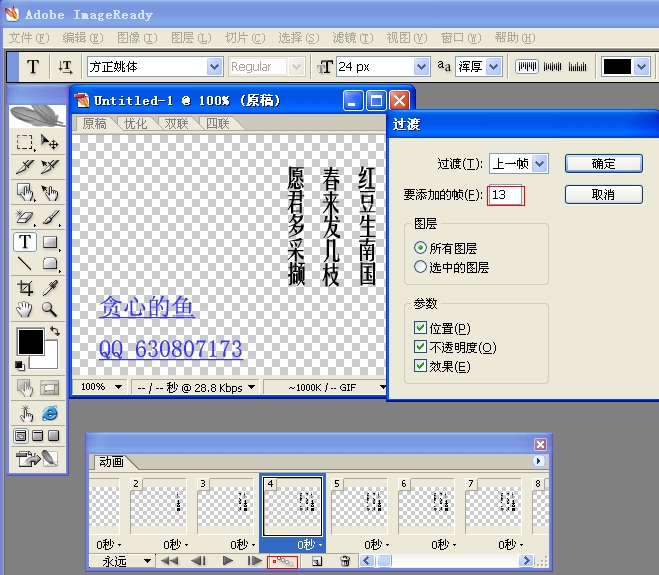Image resolution: width=659 pixels, height=575 pixels.
Task: Toggle the 位置 parameter checkbox
Action: (421, 329)
